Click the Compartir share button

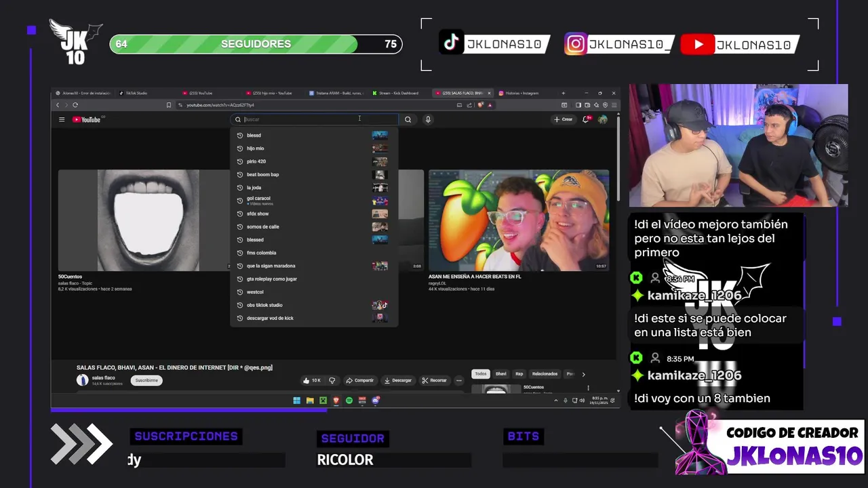point(360,380)
